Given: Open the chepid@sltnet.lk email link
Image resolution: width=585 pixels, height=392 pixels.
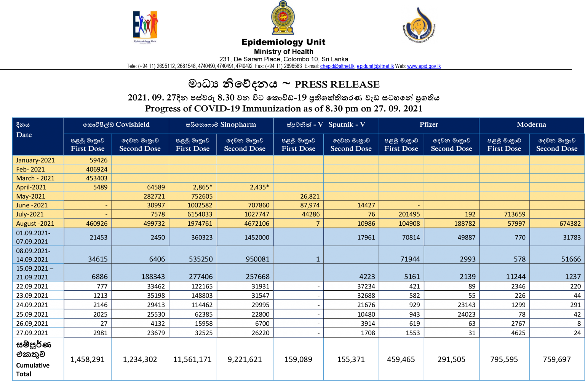Looking at the screenshot, I should pos(337,66).
